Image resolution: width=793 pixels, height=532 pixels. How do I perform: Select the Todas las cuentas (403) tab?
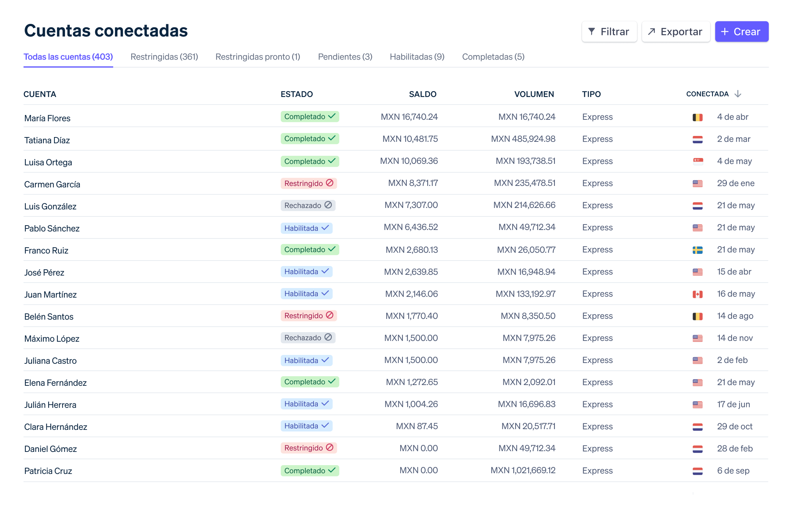point(68,57)
